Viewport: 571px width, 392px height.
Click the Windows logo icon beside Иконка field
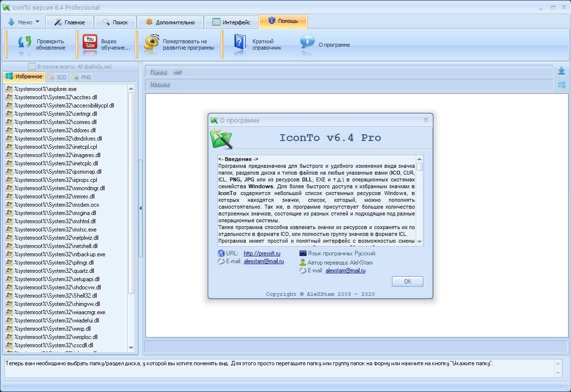(562, 85)
